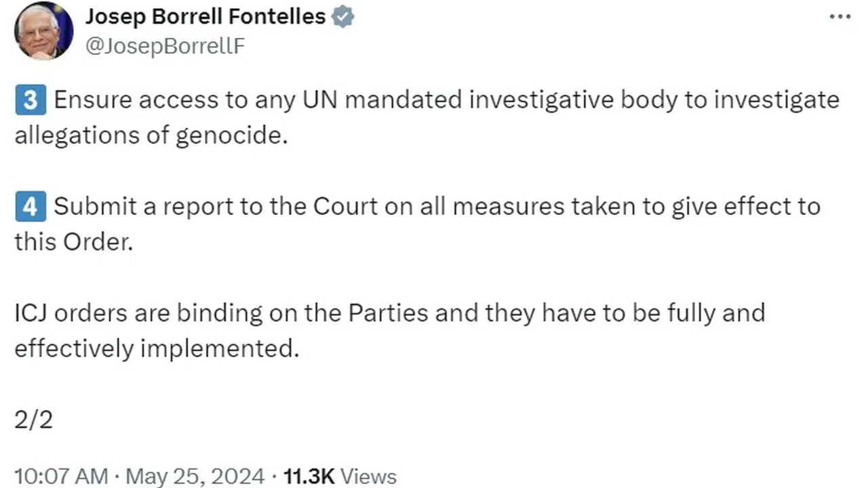Click the 10:07 AM time
Image resolution: width=868 pixels, height=488 pixels.
61,476
